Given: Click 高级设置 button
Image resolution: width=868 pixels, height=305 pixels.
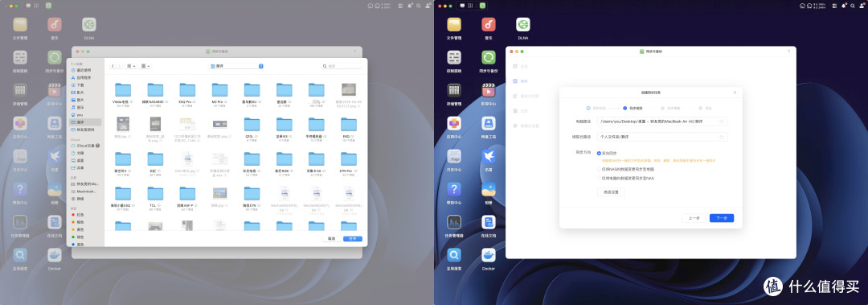Looking at the screenshot, I should coord(611,192).
